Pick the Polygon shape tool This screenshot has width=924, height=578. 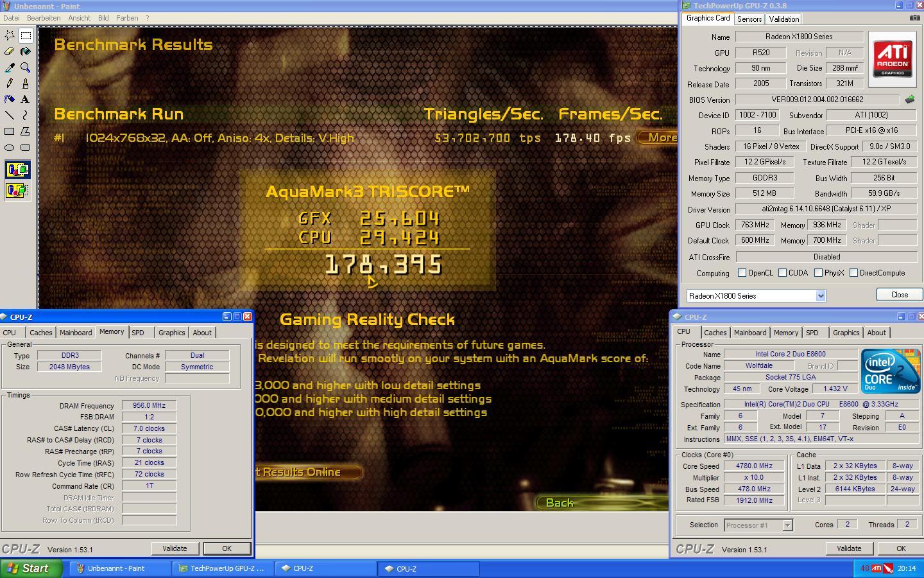point(26,132)
